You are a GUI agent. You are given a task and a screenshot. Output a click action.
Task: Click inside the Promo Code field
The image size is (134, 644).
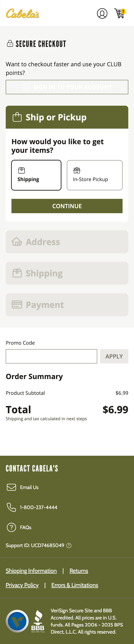51,356
